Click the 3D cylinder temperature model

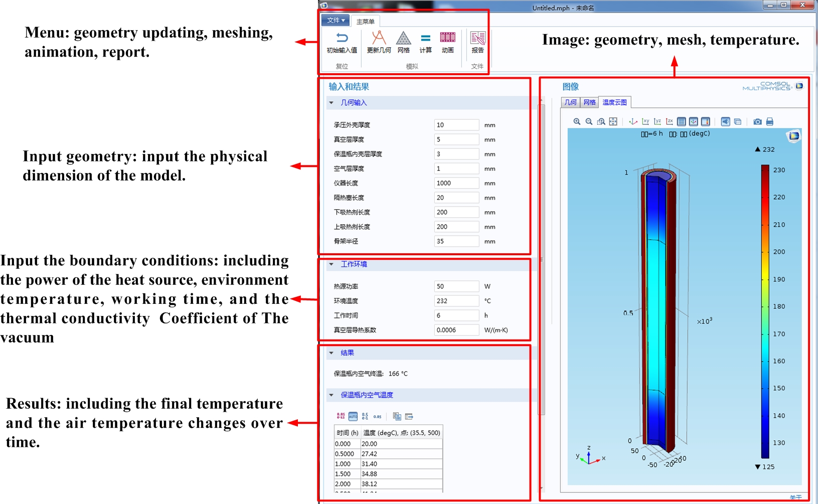(x=659, y=311)
